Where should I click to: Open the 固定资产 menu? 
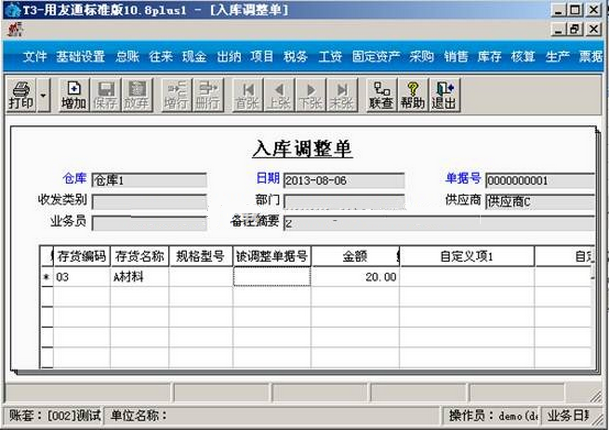(377, 56)
